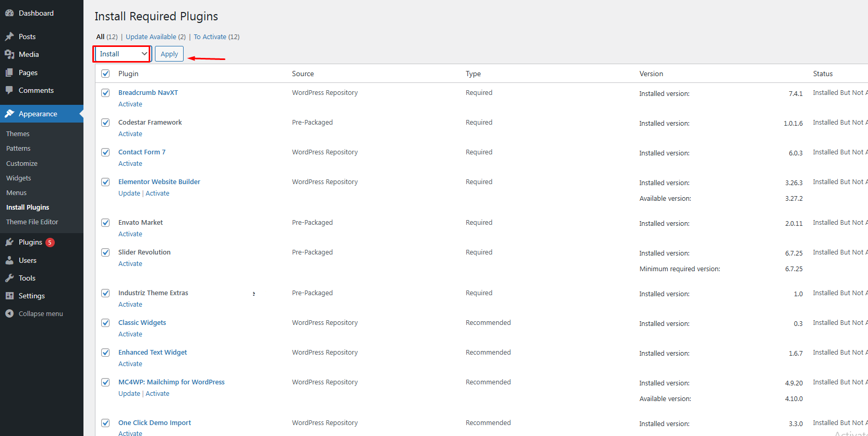Update the Elementor Website Builder plugin
This screenshot has height=436, width=868.
point(129,193)
